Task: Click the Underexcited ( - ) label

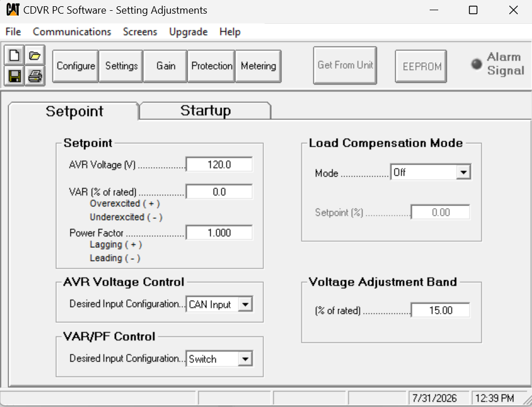Action: tap(126, 217)
